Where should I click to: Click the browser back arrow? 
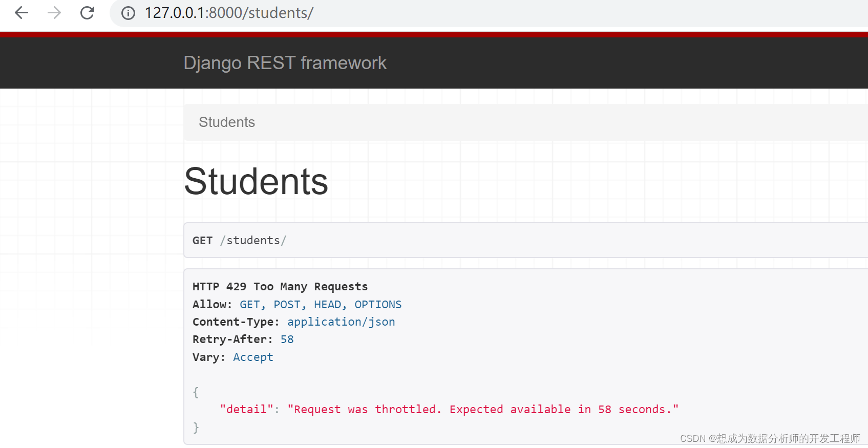22,13
